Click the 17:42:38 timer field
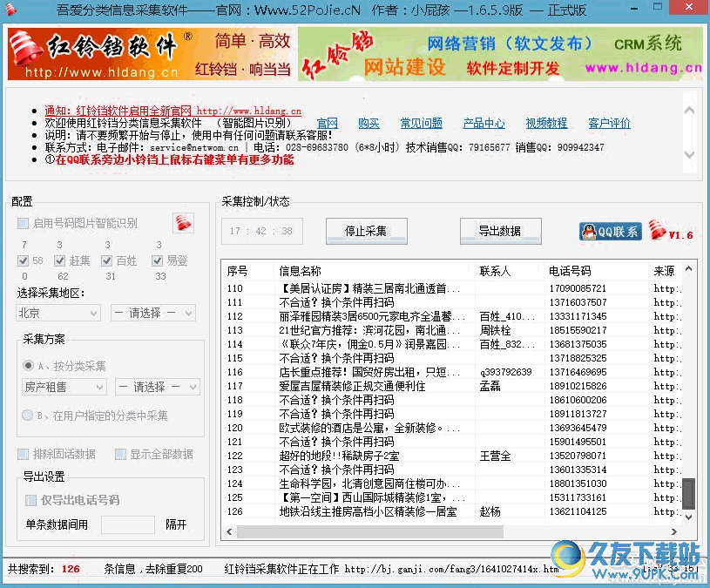Image resolution: width=710 pixels, height=588 pixels. click(261, 232)
